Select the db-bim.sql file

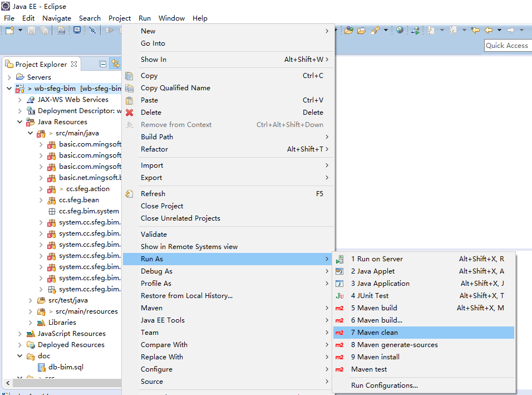66,367
